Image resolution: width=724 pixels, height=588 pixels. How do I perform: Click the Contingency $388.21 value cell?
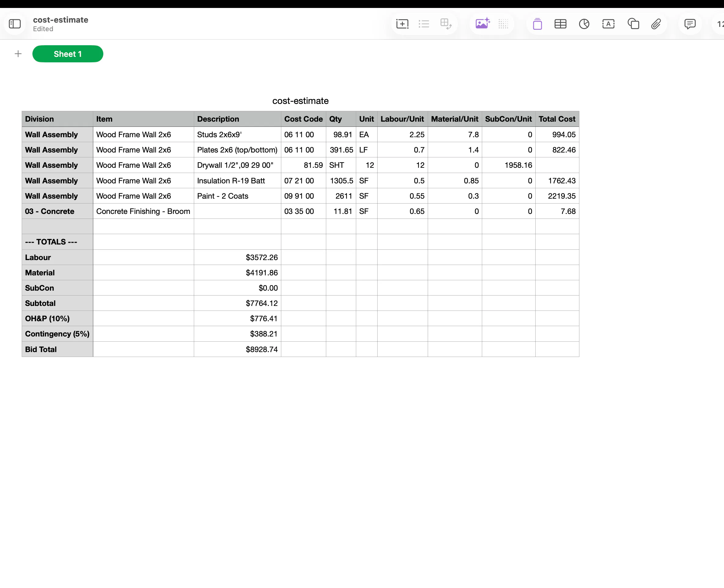coord(238,334)
